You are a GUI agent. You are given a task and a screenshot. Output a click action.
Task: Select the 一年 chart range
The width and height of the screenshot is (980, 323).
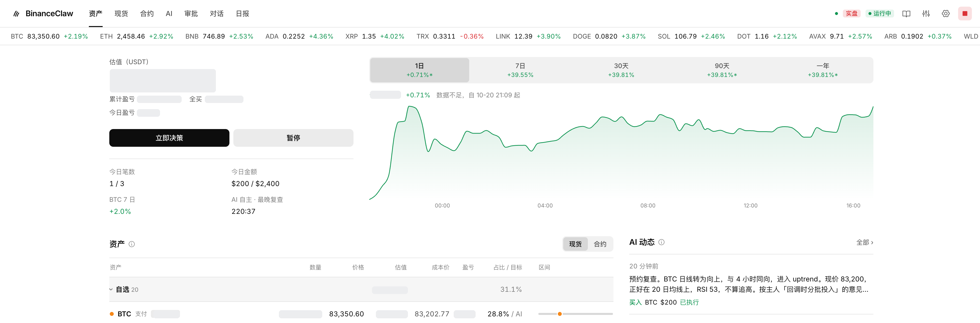tap(822, 70)
